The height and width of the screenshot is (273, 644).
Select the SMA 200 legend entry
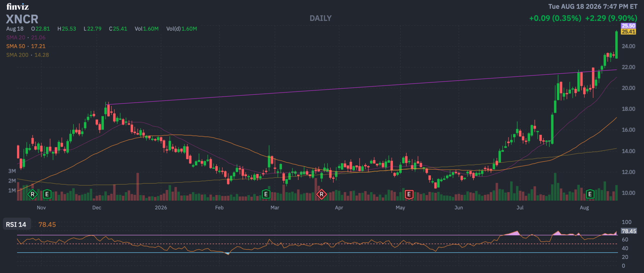click(x=28, y=55)
